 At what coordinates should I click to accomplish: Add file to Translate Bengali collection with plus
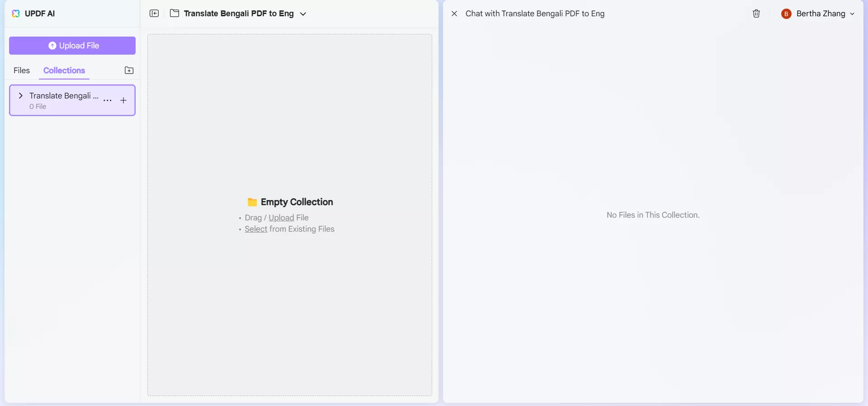tap(123, 100)
